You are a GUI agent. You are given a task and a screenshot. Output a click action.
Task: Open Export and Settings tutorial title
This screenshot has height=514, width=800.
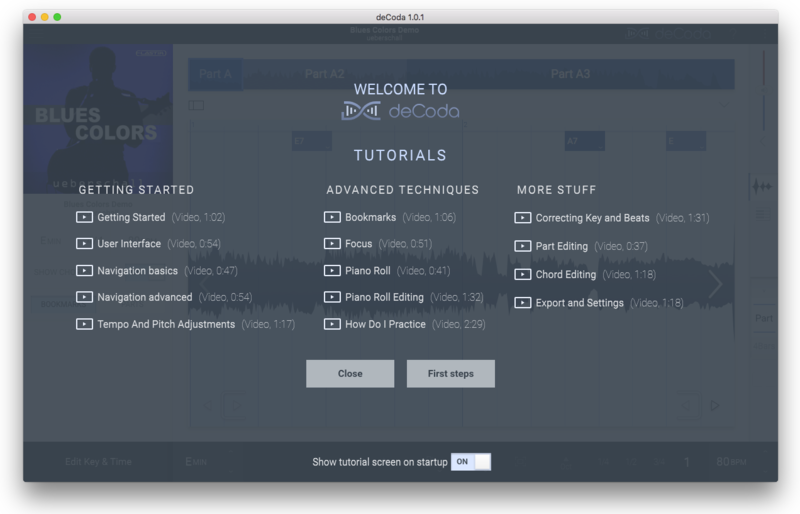[580, 303]
